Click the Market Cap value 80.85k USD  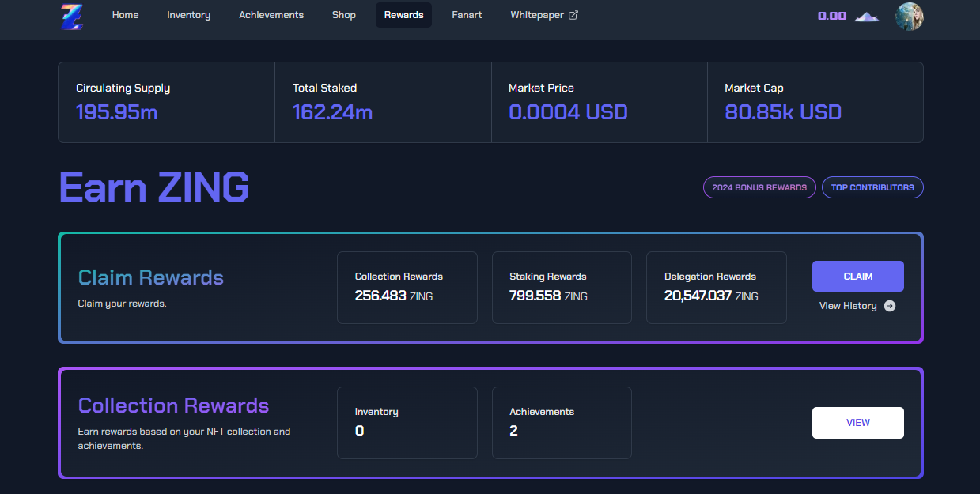click(783, 112)
